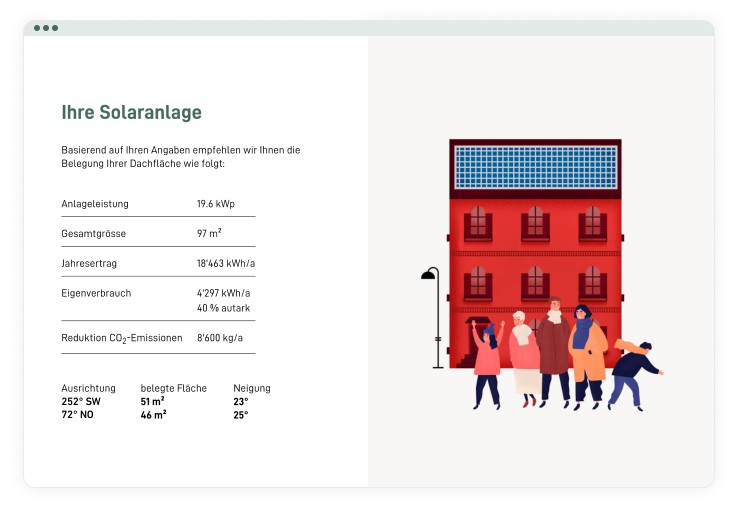The height and width of the screenshot is (508, 738).
Task: Click the 8'600 kg/a value
Action: coord(220,338)
